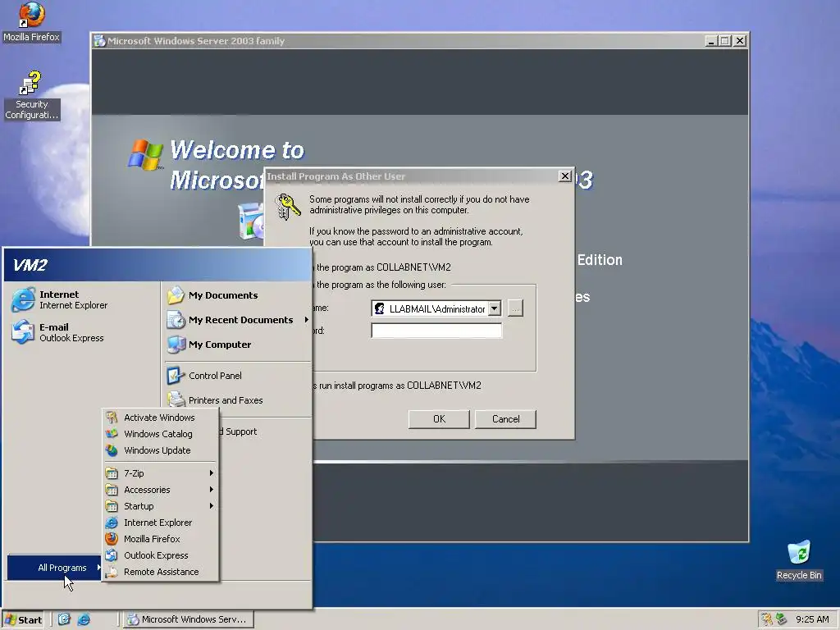This screenshot has height=630, width=840.
Task: Click the Outlook Express E-mail icon
Action: click(23, 332)
